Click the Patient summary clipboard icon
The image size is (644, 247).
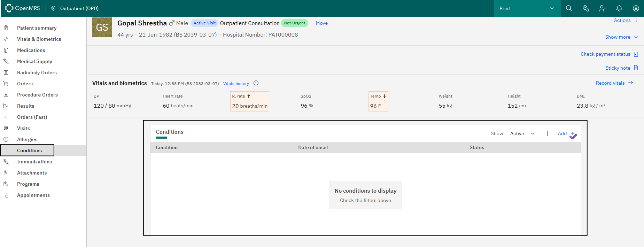point(6,28)
